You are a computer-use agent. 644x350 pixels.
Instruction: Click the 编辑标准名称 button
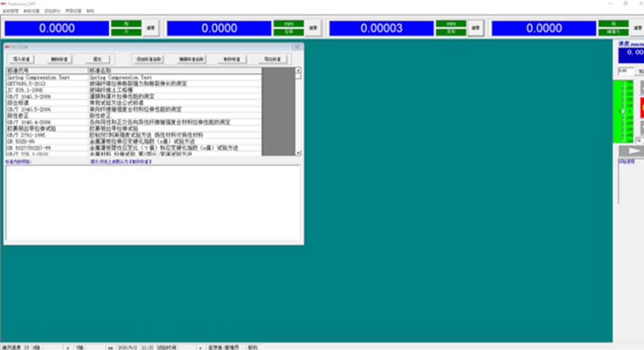click(191, 59)
